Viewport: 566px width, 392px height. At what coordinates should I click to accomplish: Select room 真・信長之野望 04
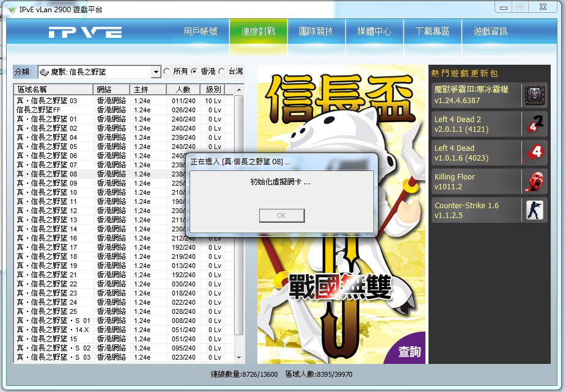tap(124, 137)
